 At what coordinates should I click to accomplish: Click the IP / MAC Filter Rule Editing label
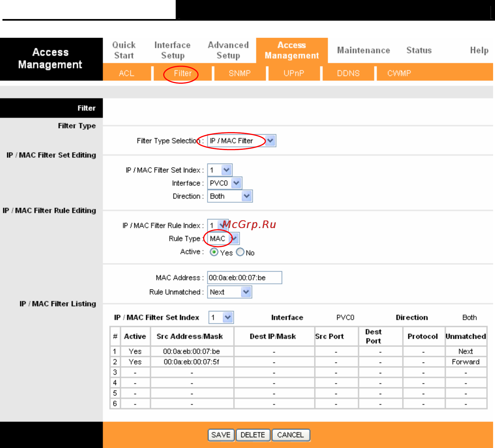tap(49, 210)
